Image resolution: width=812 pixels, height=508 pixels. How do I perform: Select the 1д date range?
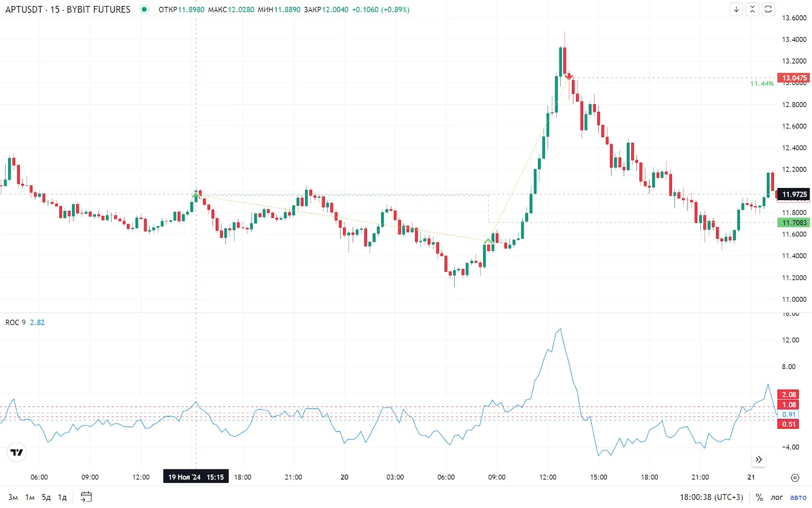62,497
